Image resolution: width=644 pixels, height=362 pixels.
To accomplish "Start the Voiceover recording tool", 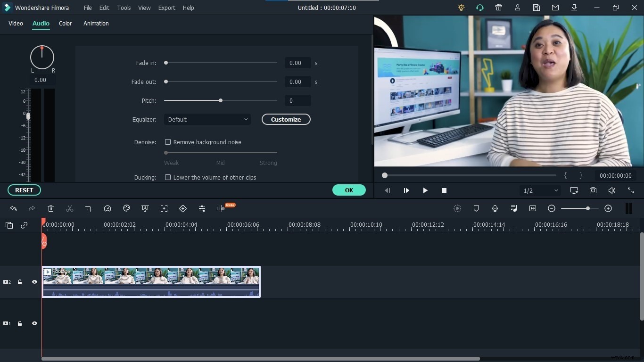I will point(495,208).
